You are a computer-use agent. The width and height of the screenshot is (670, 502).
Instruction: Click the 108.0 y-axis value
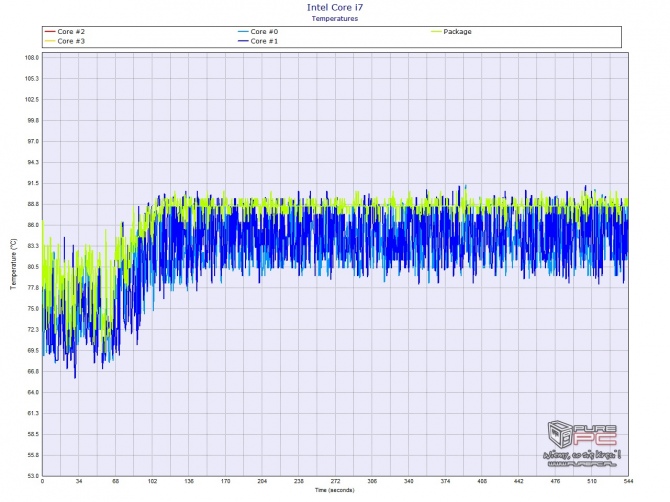coord(32,58)
